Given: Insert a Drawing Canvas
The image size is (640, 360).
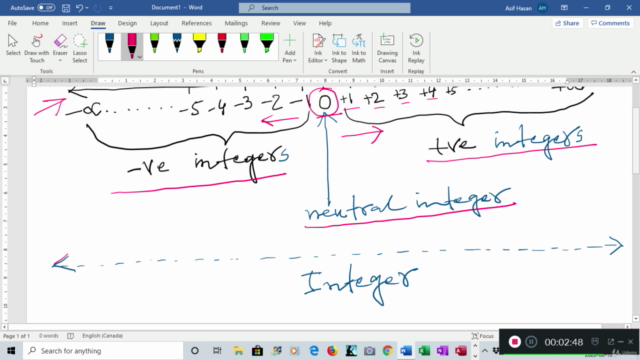Looking at the screenshot, I should click(387, 49).
